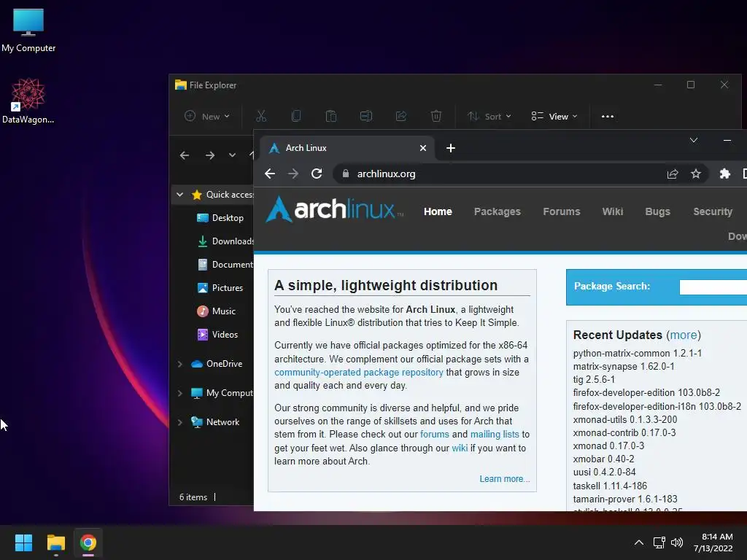Select Videos in Quick access

(217, 334)
